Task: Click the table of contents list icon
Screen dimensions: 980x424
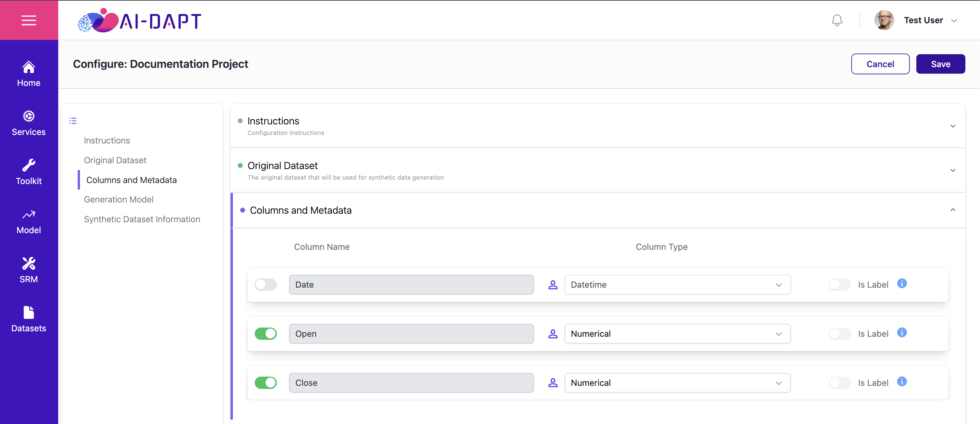Action: pyautogui.click(x=73, y=121)
